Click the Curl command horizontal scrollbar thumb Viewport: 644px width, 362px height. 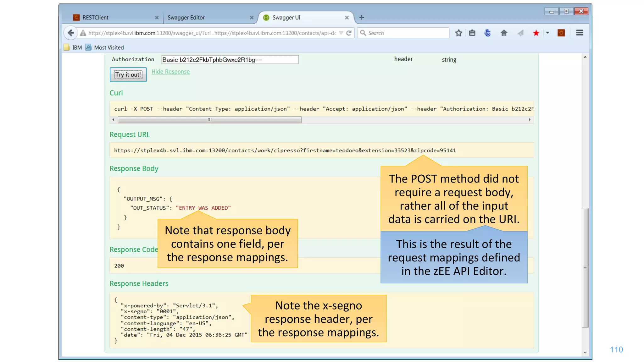click(209, 120)
